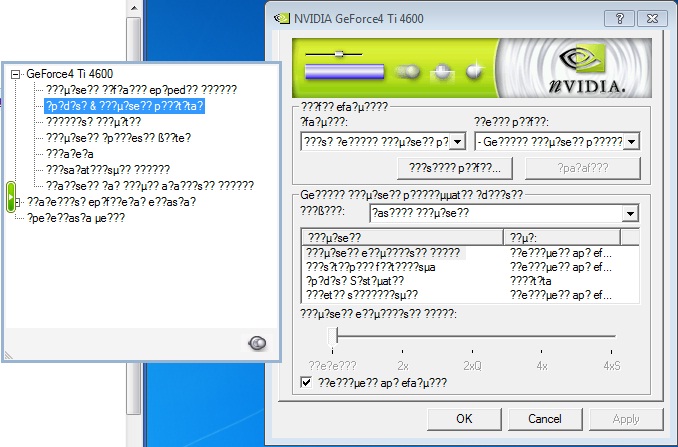
Task: Select row '?p?d?s? S?st?µat??' in settings list
Action: pyautogui.click(x=355, y=281)
